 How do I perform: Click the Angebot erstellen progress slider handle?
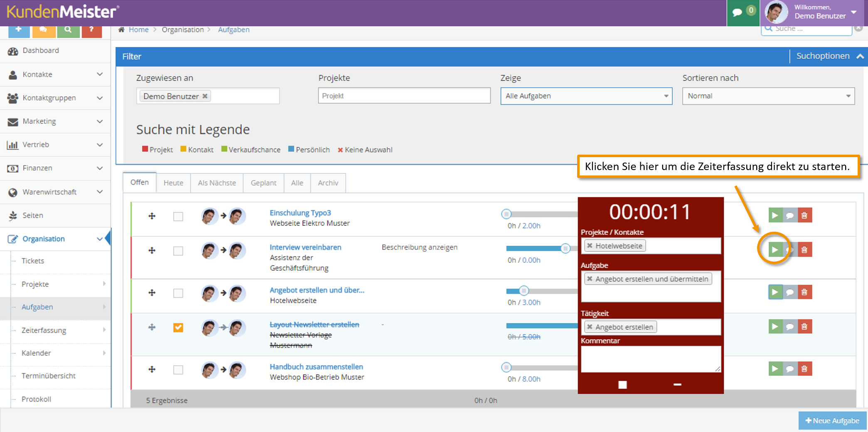pyautogui.click(x=524, y=291)
